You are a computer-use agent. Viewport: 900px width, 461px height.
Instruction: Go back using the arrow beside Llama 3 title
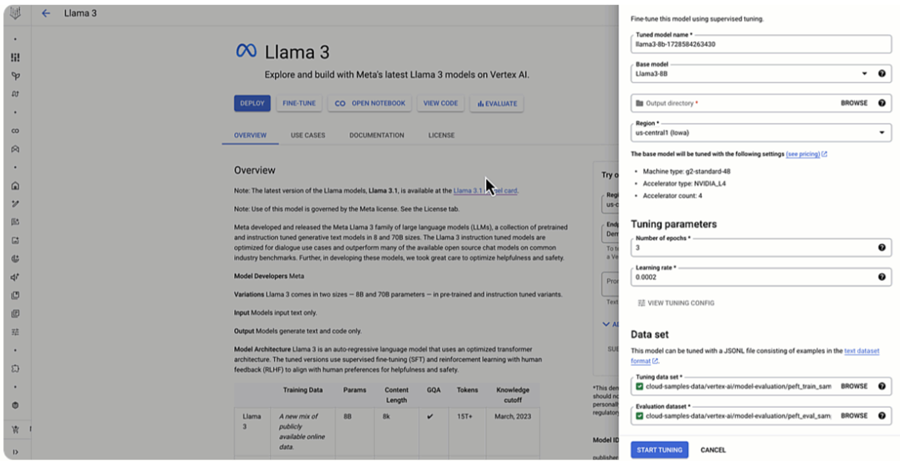point(46,13)
